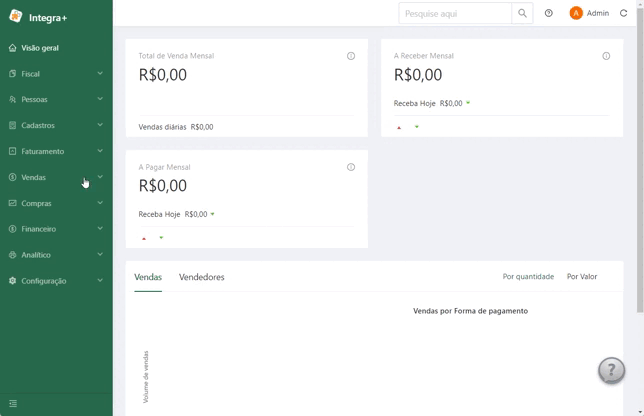Show info for A Receber Mensal
The height and width of the screenshot is (416, 644).
pyautogui.click(x=606, y=56)
